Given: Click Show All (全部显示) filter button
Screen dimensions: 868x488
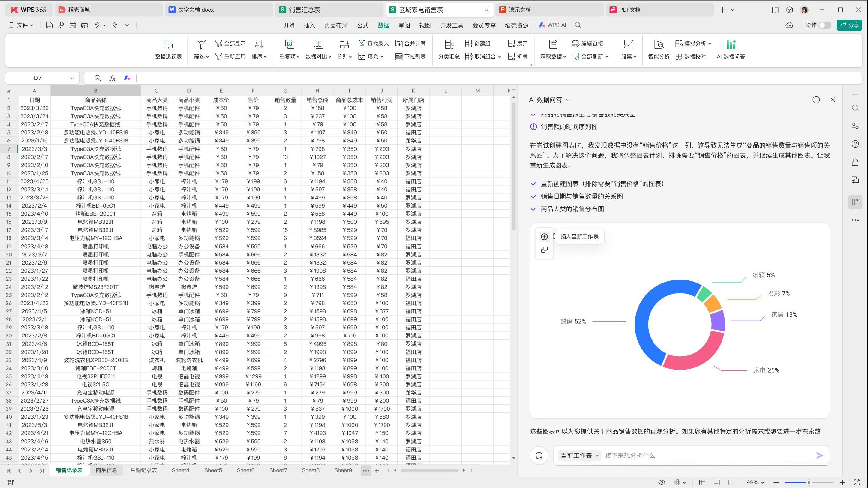Looking at the screenshot, I should 230,44.
